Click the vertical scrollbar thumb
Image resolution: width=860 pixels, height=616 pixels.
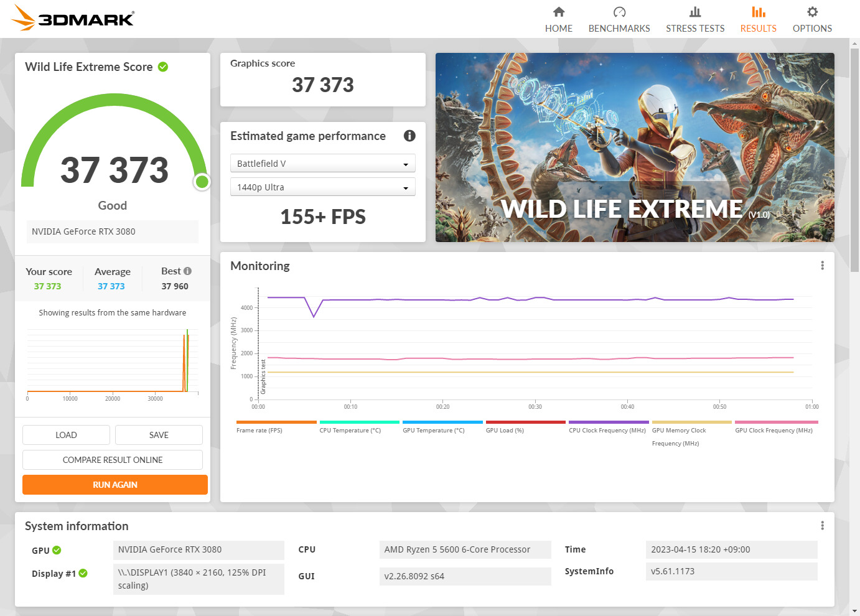pyautogui.click(x=854, y=159)
